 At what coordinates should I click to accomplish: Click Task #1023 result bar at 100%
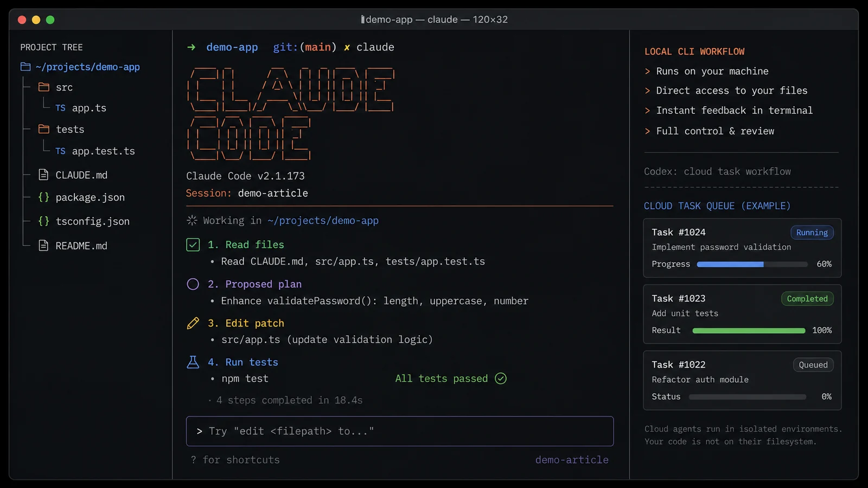749,330
